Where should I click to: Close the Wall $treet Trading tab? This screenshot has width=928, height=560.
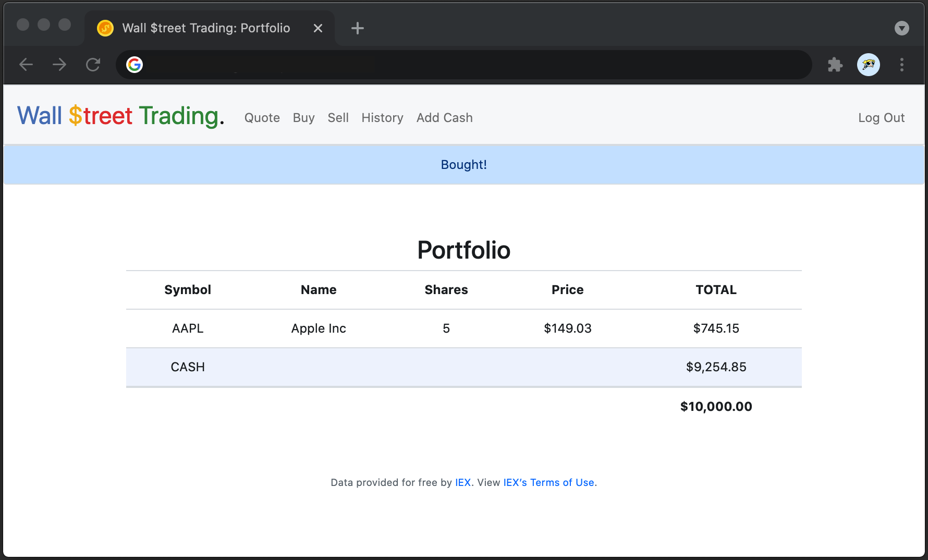tap(318, 28)
